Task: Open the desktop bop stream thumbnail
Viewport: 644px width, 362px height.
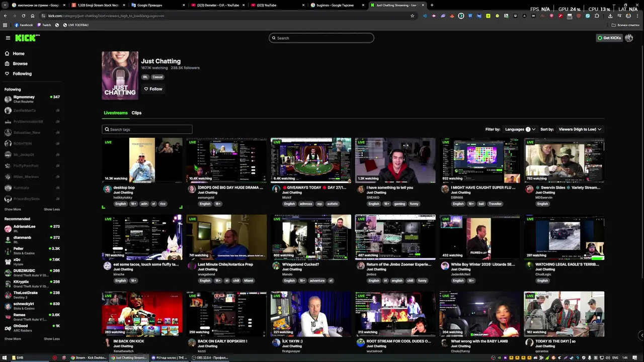Action: [142, 160]
